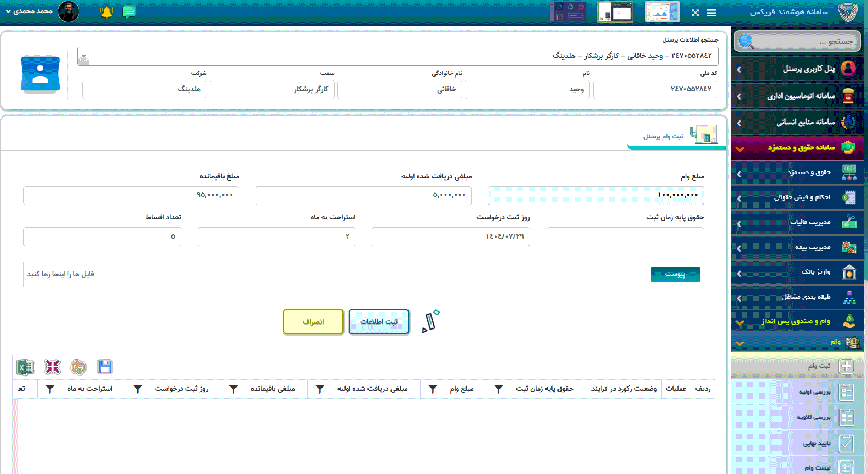Click the fullscreen expand icon in header
Image resolution: width=868 pixels, height=474 pixels.
[x=695, y=13]
